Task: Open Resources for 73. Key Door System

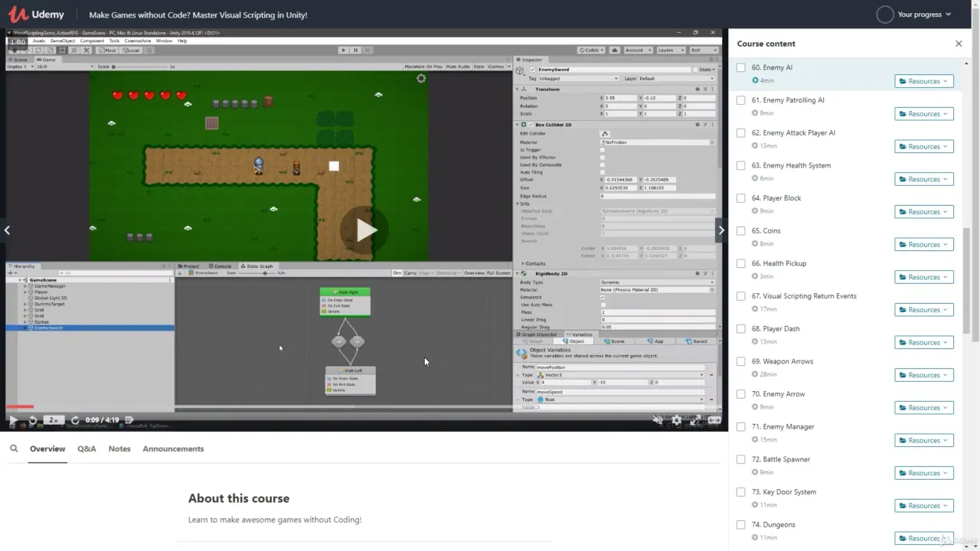Action: (x=924, y=506)
